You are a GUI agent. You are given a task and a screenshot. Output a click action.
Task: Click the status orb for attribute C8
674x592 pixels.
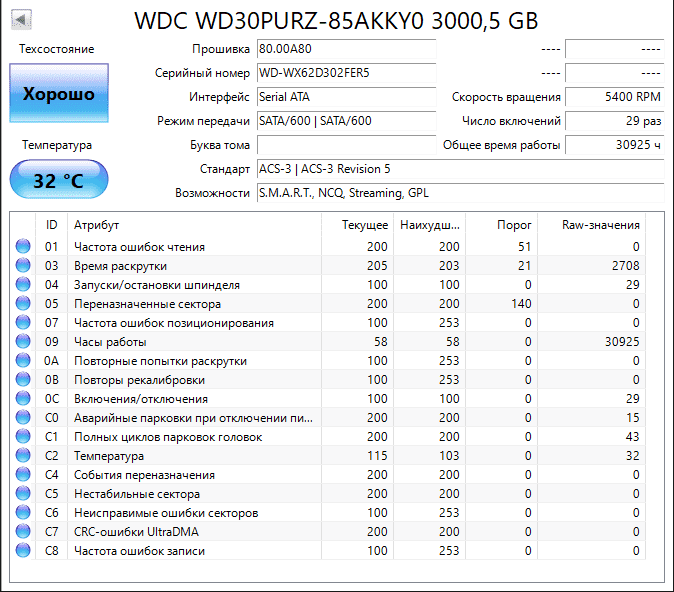click(23, 550)
